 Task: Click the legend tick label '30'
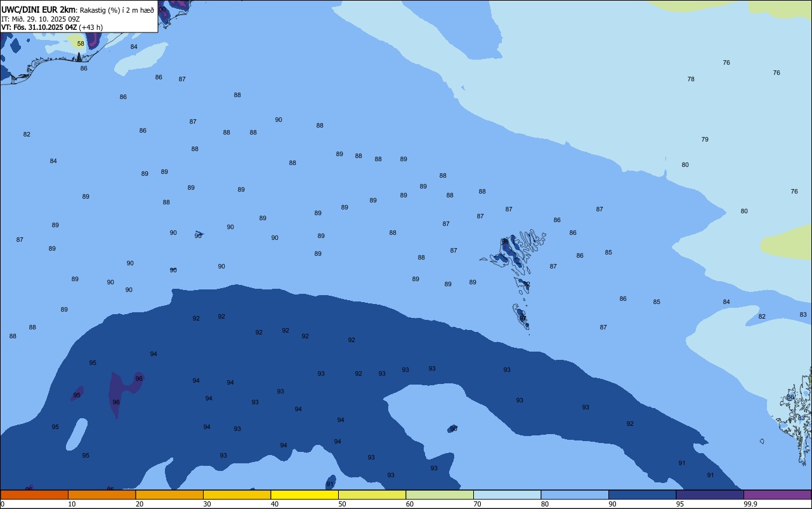pos(207,504)
